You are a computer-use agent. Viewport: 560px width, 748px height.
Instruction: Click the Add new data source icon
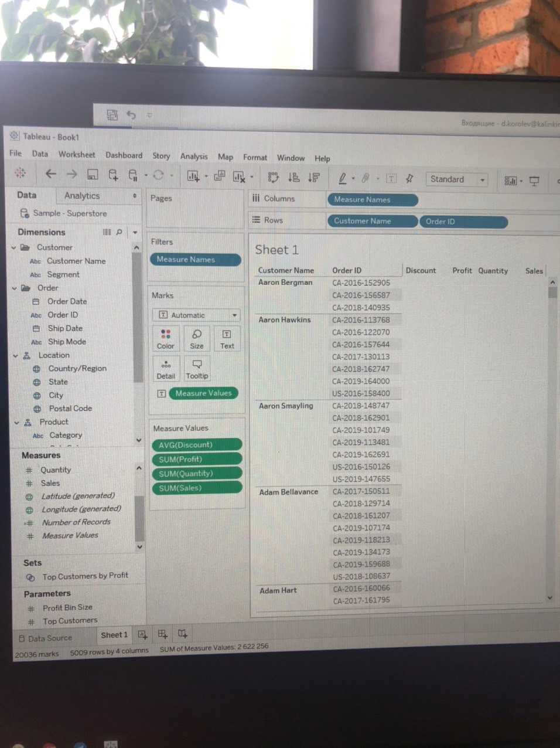point(113,174)
